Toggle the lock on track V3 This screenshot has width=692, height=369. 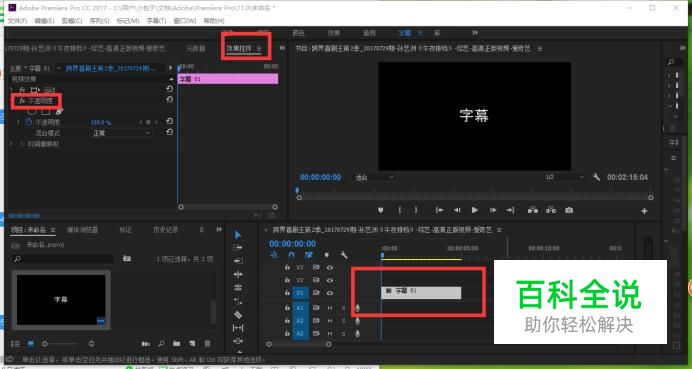287,267
